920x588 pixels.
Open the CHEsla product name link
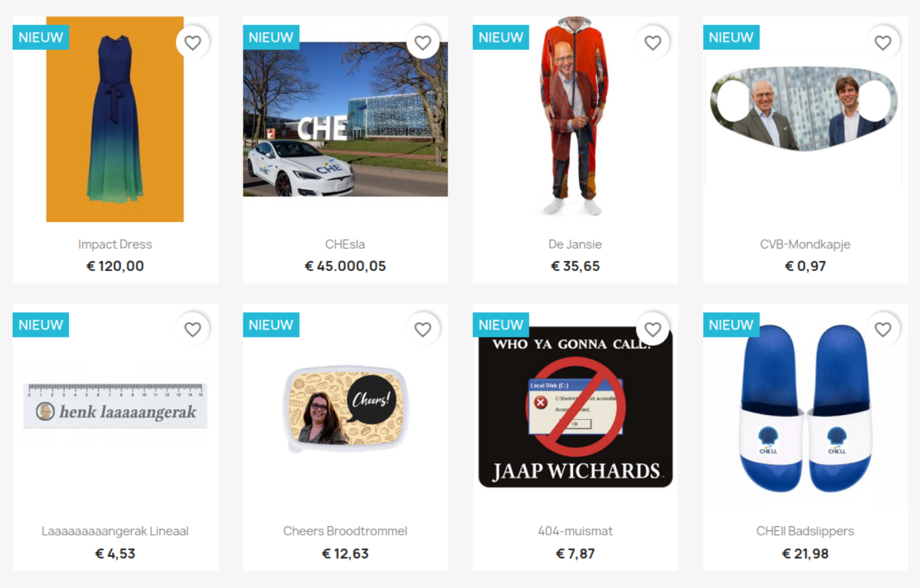click(x=345, y=245)
